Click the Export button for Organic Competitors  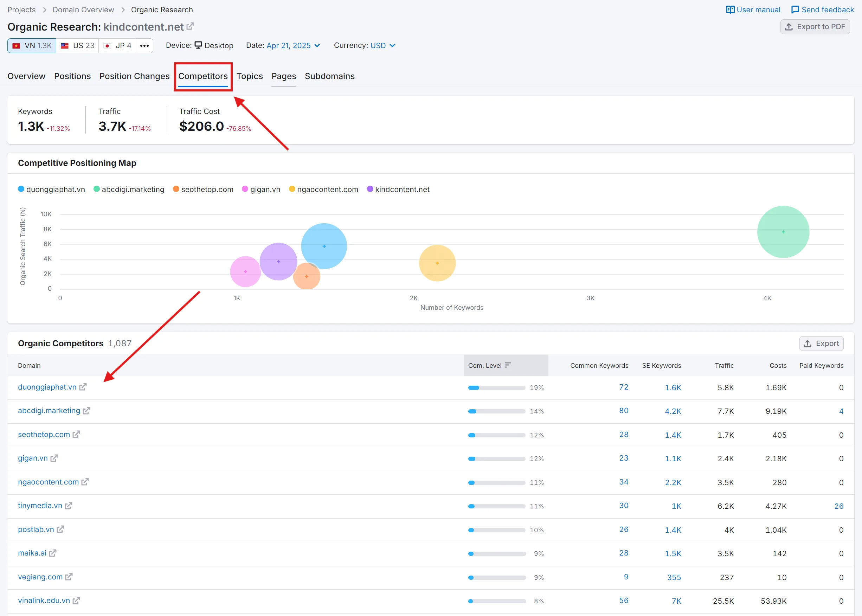(x=822, y=343)
